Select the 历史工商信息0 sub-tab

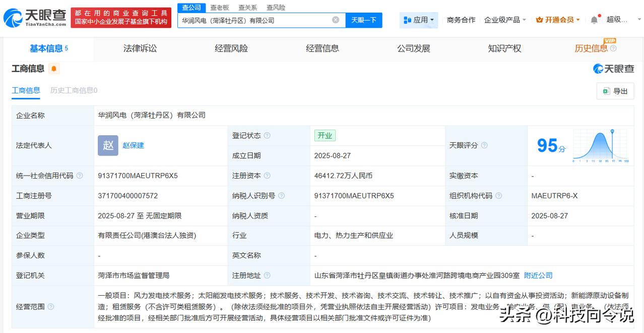click(x=74, y=90)
